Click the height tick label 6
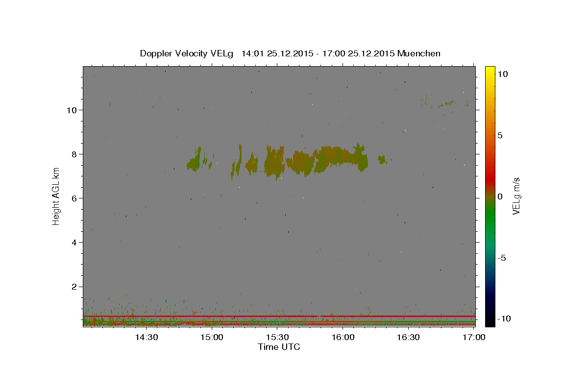The image size is (588, 392). (x=75, y=198)
